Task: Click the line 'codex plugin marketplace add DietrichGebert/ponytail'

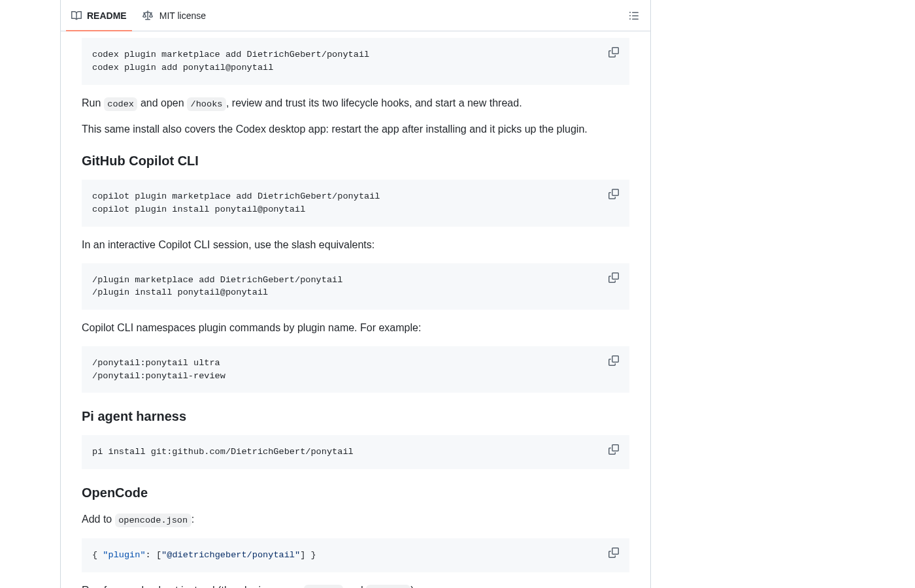Action: [x=231, y=54]
